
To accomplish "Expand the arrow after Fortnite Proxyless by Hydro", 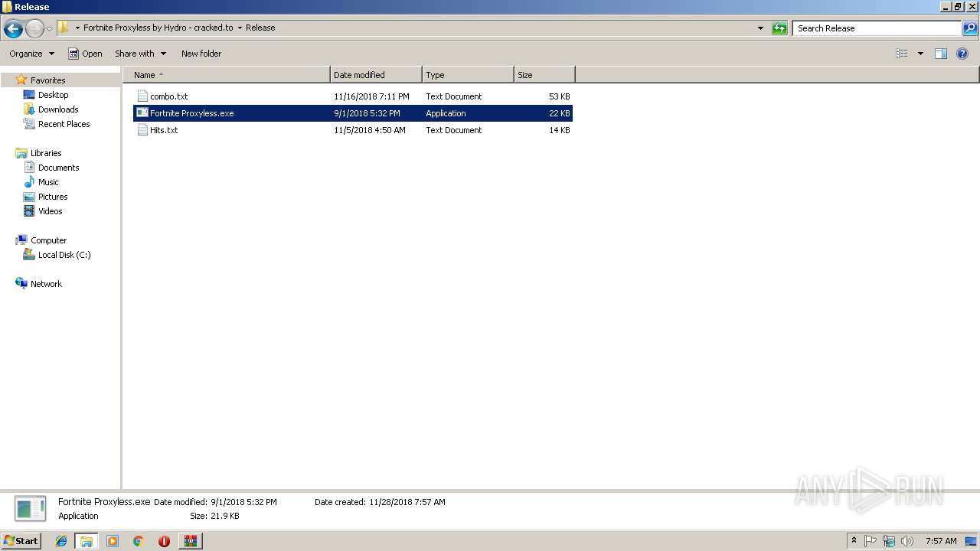I will click(x=240, y=28).
